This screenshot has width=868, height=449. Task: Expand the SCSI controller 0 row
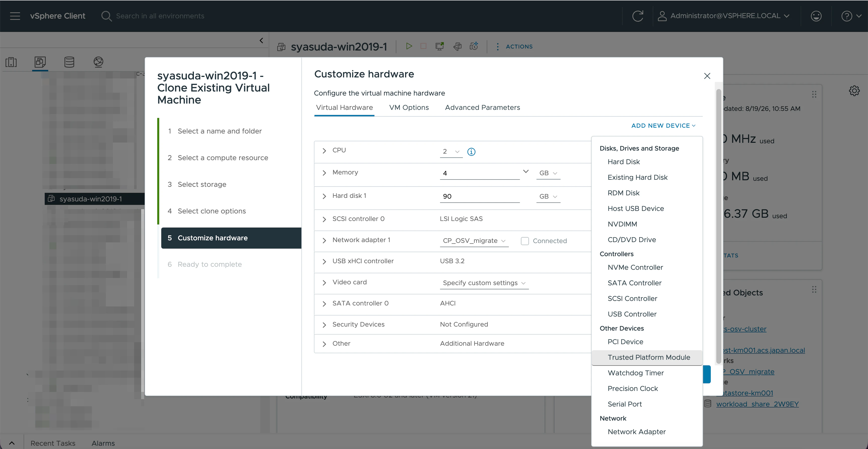324,219
